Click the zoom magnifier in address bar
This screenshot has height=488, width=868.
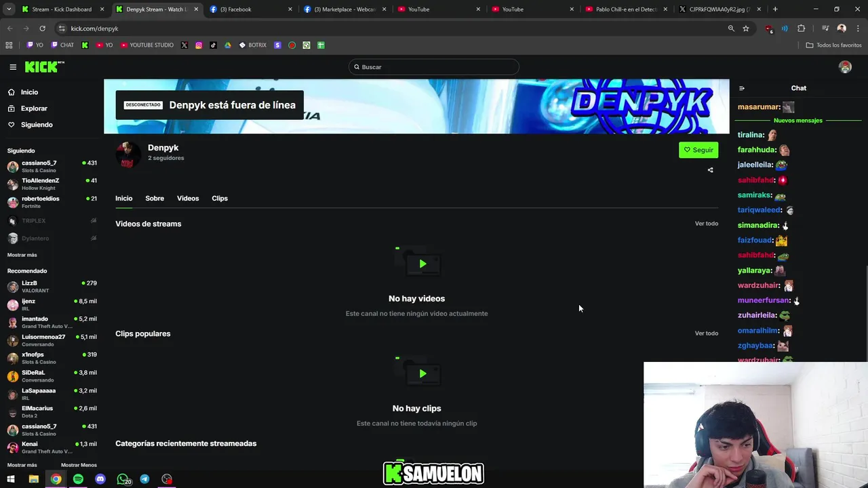tap(731, 28)
